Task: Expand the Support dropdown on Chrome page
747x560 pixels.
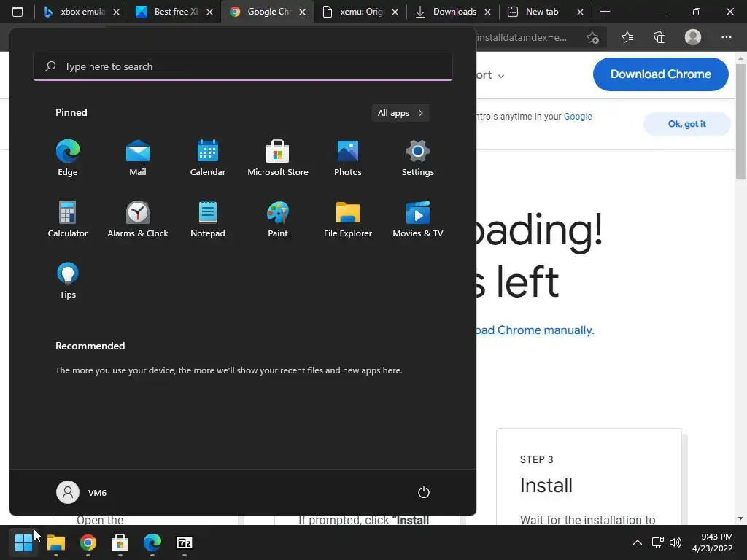Action: coord(490,75)
